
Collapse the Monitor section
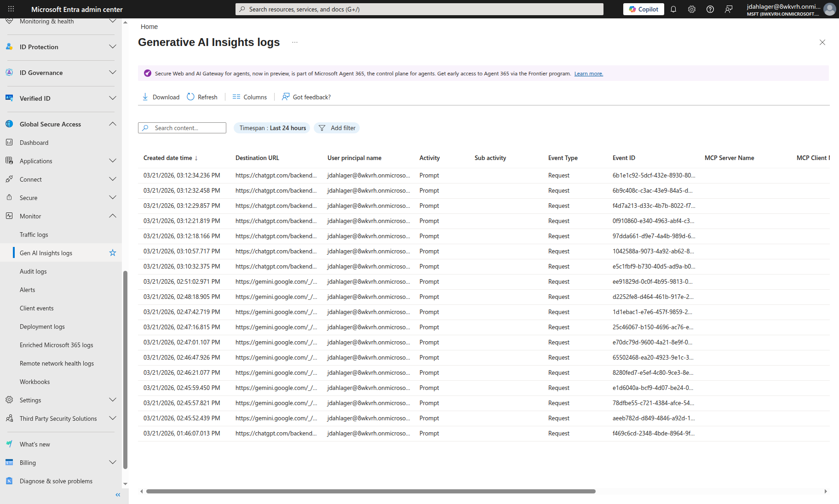coord(113,216)
